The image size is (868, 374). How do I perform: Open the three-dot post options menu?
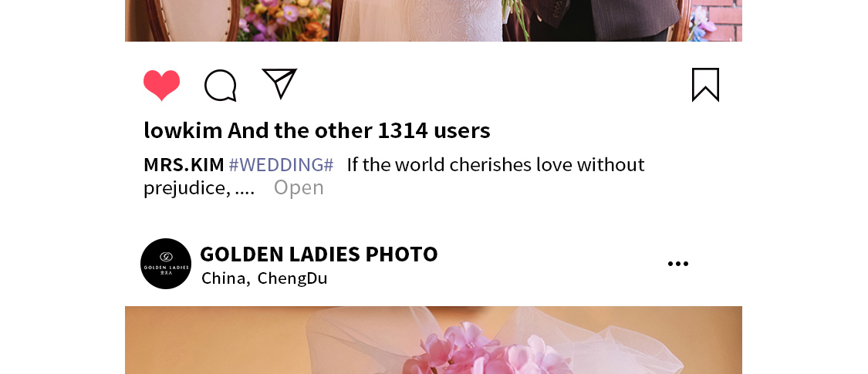(678, 264)
